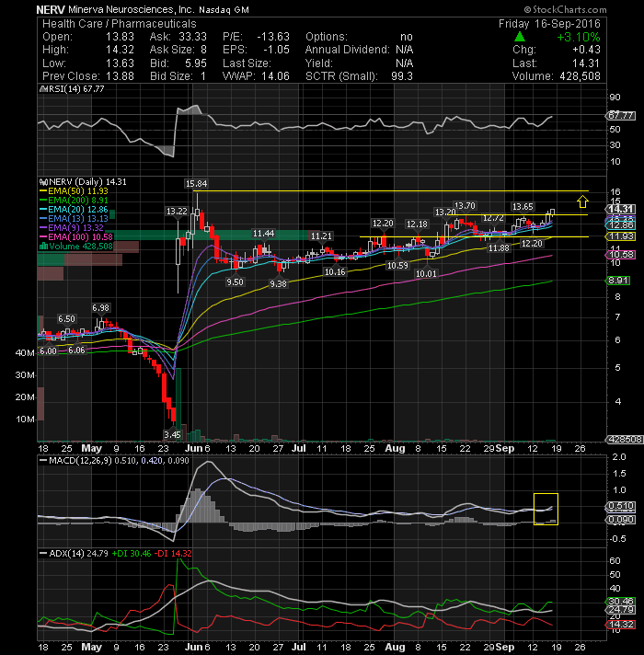Click the 8.91 green tag on price axis
This screenshot has height=655, width=644.
(x=618, y=281)
